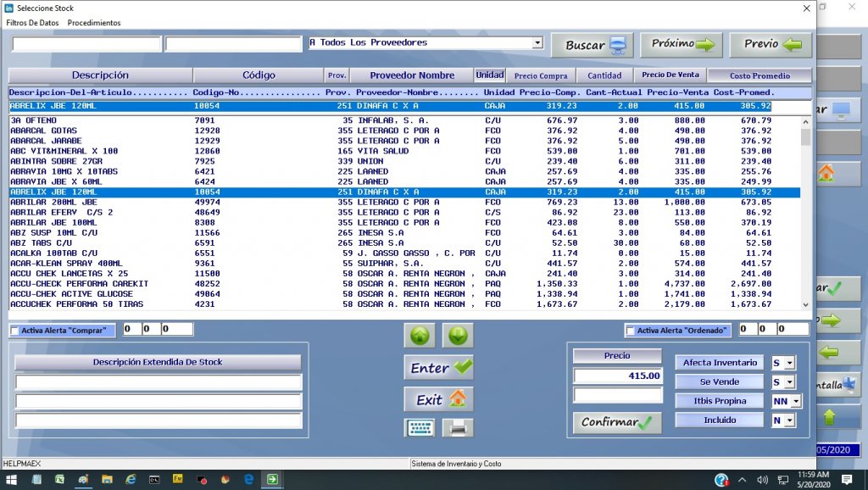Open the Afecta Inventario dropdown
The height and width of the screenshot is (490, 868).
(790, 363)
